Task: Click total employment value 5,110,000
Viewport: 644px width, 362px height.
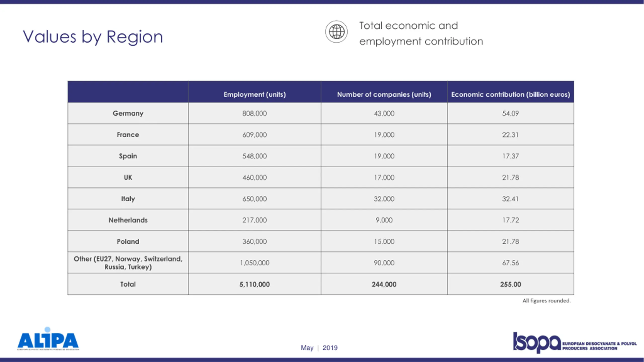Action: click(x=255, y=284)
